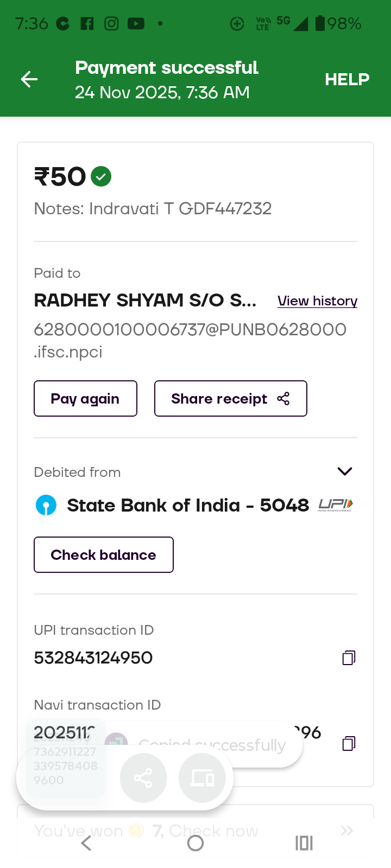Viewport: 391px width, 868px height.
Task: Copy the UPI transaction ID
Action: tap(349, 658)
